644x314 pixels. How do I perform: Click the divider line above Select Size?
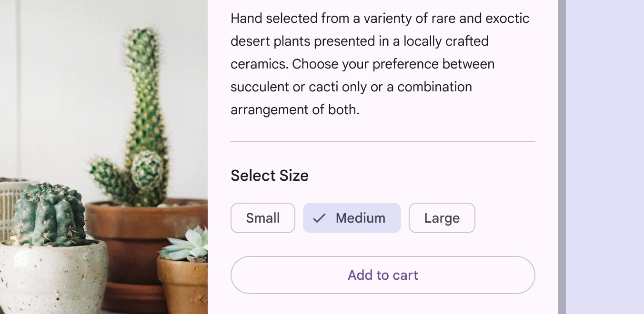pos(382,141)
